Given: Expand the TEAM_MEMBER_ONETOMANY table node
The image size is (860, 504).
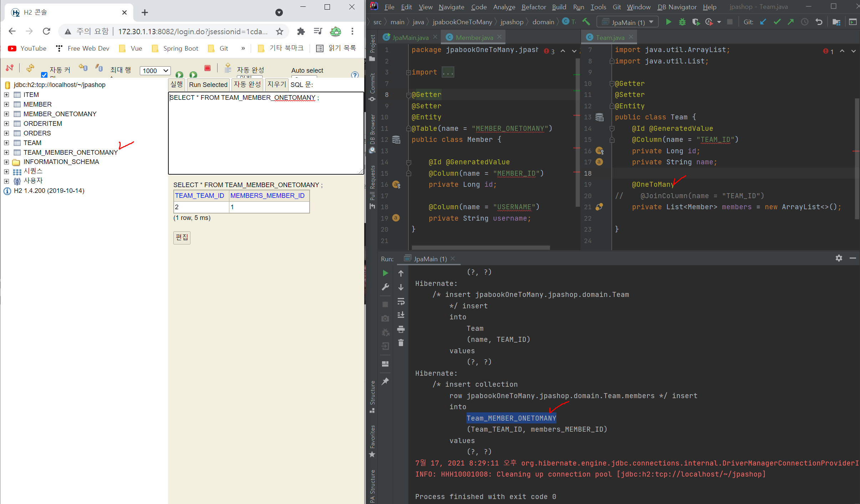Looking at the screenshot, I should click(6, 152).
